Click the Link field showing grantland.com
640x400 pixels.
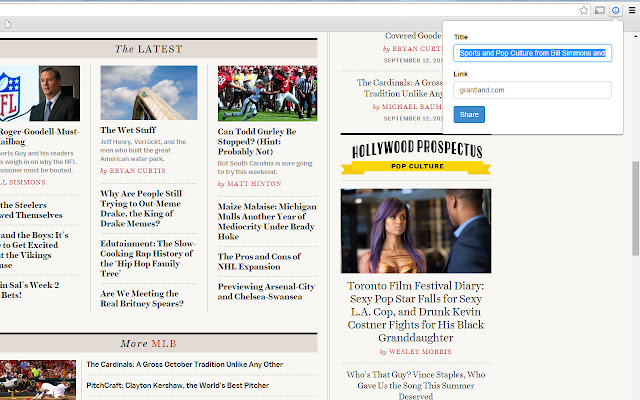[x=532, y=90]
